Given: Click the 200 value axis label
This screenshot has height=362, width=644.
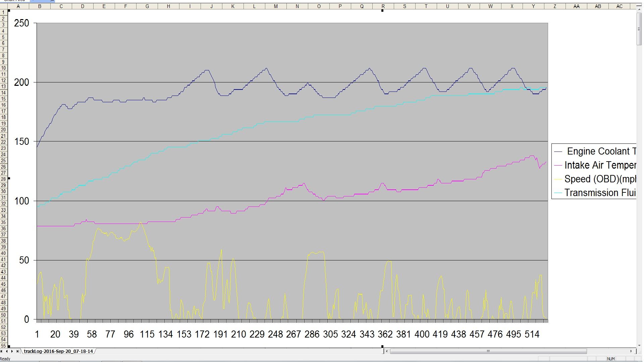Looking at the screenshot, I should pyautogui.click(x=21, y=82).
